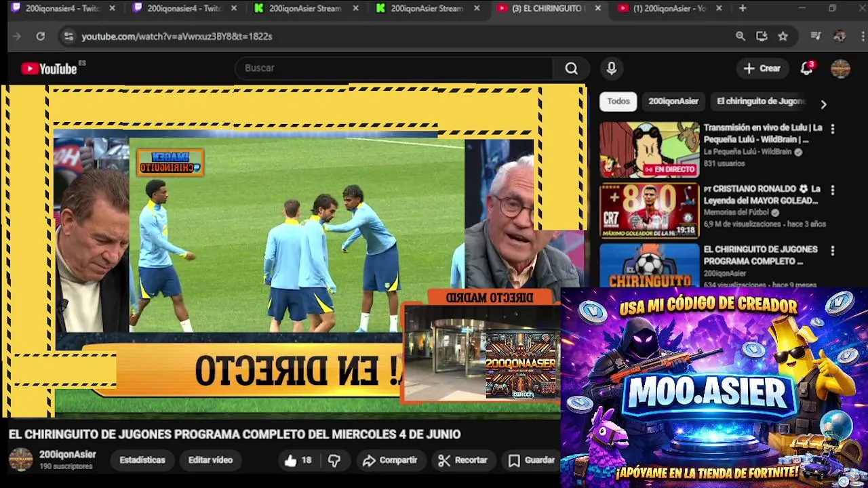Click the browser zoom magnifier icon
This screenshot has width=868, height=488.
click(741, 37)
